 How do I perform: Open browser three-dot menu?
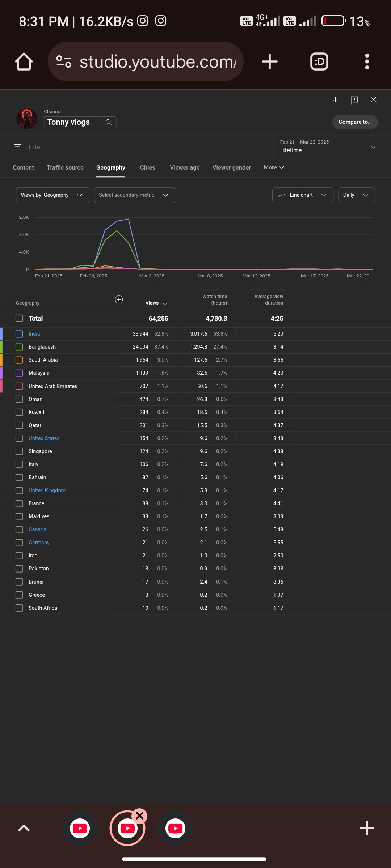tap(367, 61)
